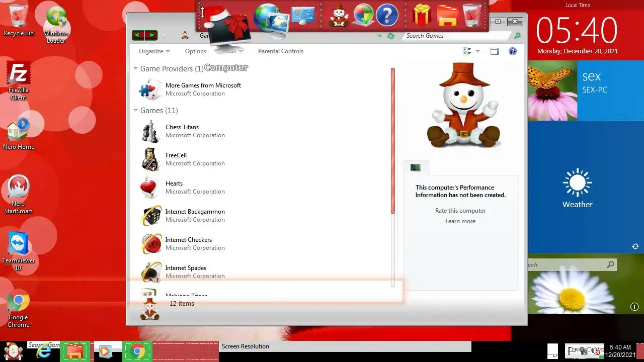Click the sidebar search magnifier icon
The height and width of the screenshot is (362, 644).
(x=610, y=264)
